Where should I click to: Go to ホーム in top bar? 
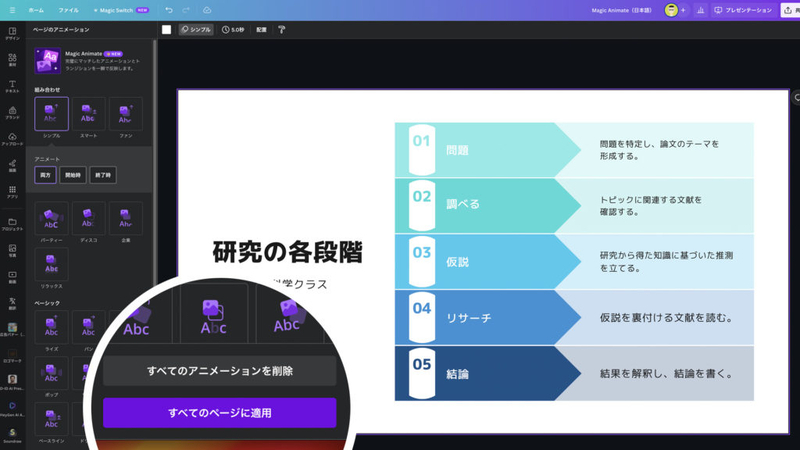[36, 10]
